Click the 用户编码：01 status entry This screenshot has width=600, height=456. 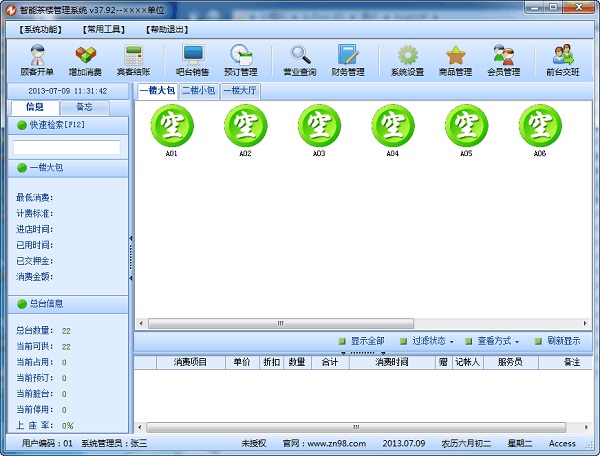pyautogui.click(x=47, y=444)
